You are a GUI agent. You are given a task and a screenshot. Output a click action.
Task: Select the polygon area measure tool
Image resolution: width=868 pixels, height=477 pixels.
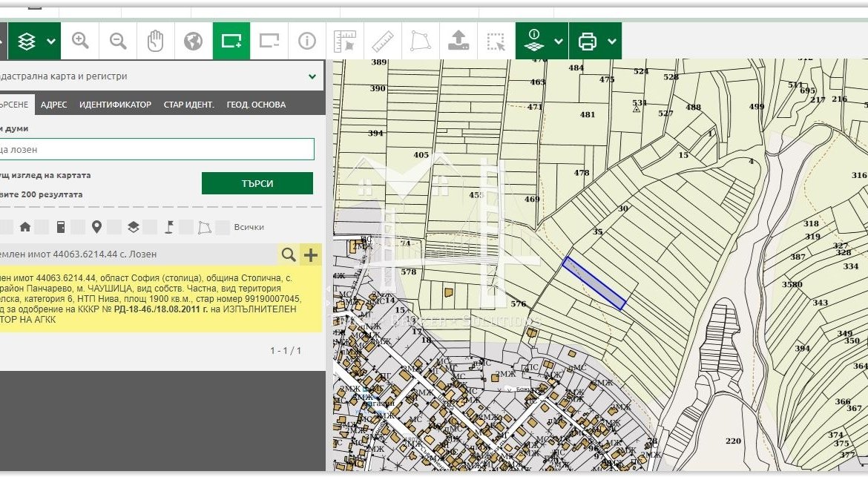click(x=420, y=42)
